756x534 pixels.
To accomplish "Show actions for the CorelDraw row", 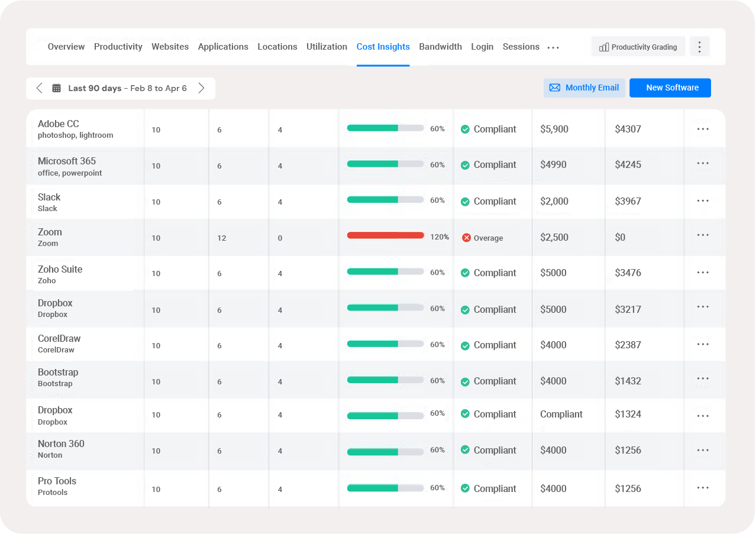I will [x=703, y=344].
